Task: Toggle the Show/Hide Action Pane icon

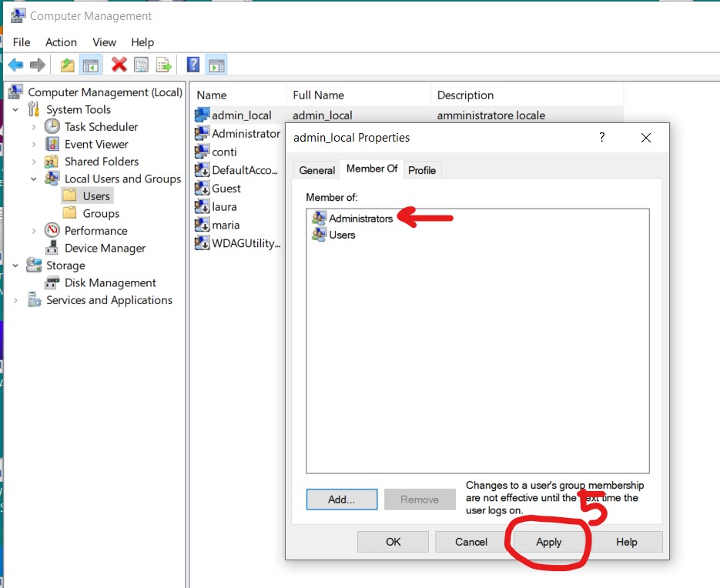Action: pyautogui.click(x=216, y=65)
